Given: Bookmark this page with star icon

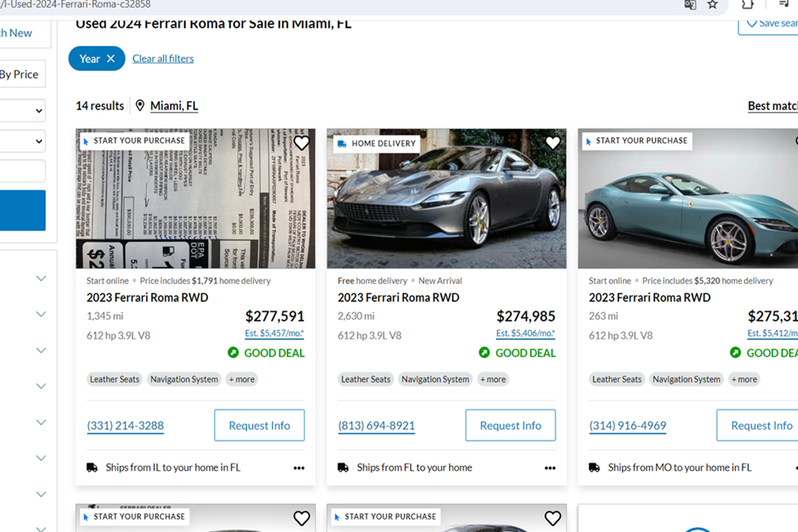Looking at the screenshot, I should [712, 5].
